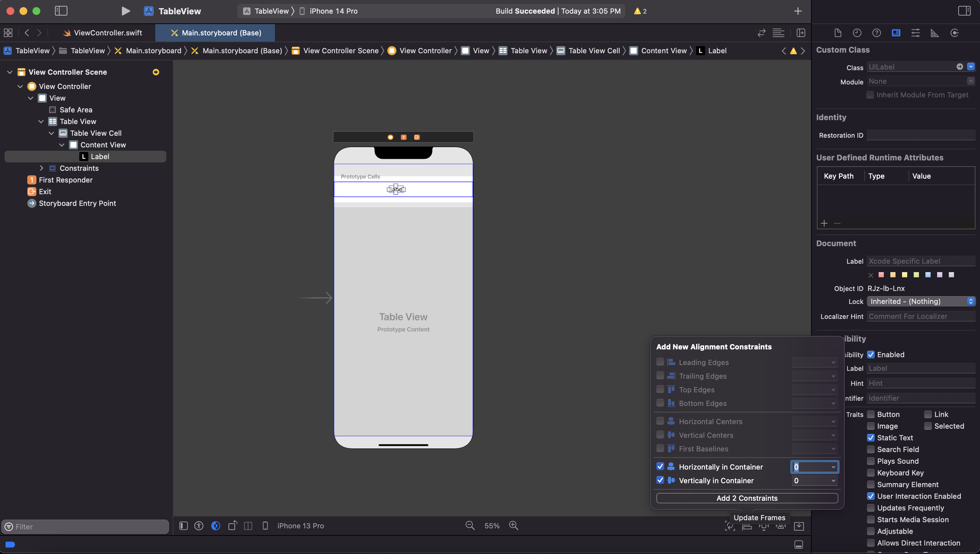The image size is (980, 554).
Task: Open the Size inspector ruler icon
Action: pos(935,33)
